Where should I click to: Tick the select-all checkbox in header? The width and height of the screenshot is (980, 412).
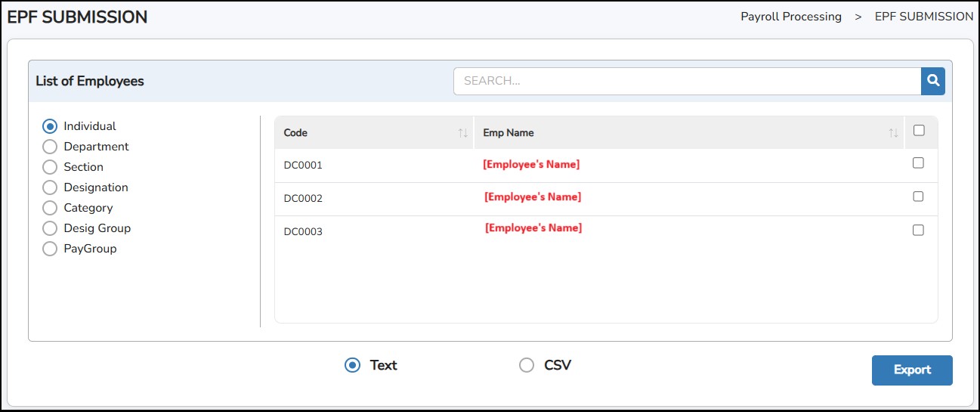click(919, 131)
